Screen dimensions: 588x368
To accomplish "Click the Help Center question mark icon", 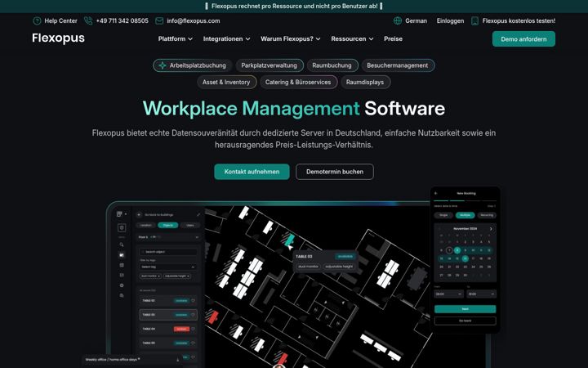I will point(37,21).
